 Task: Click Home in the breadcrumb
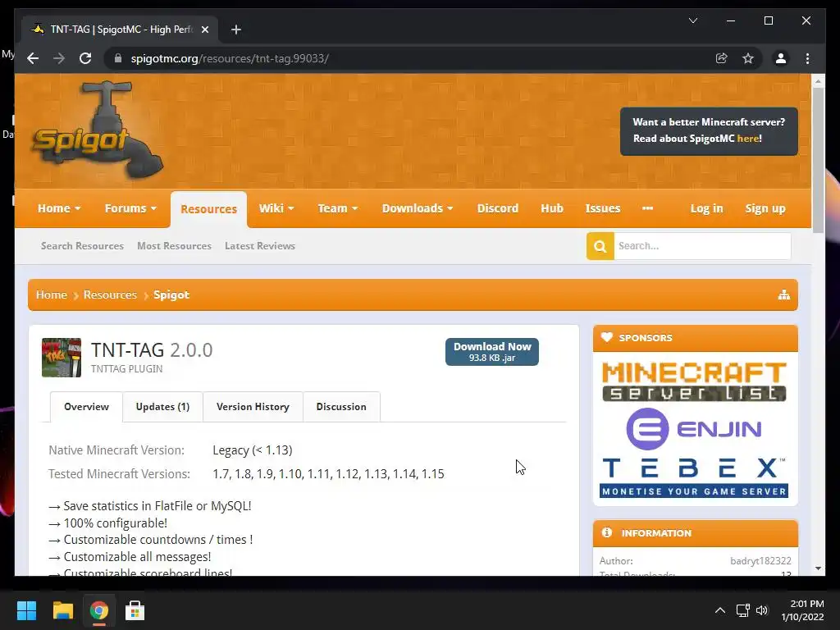52,294
